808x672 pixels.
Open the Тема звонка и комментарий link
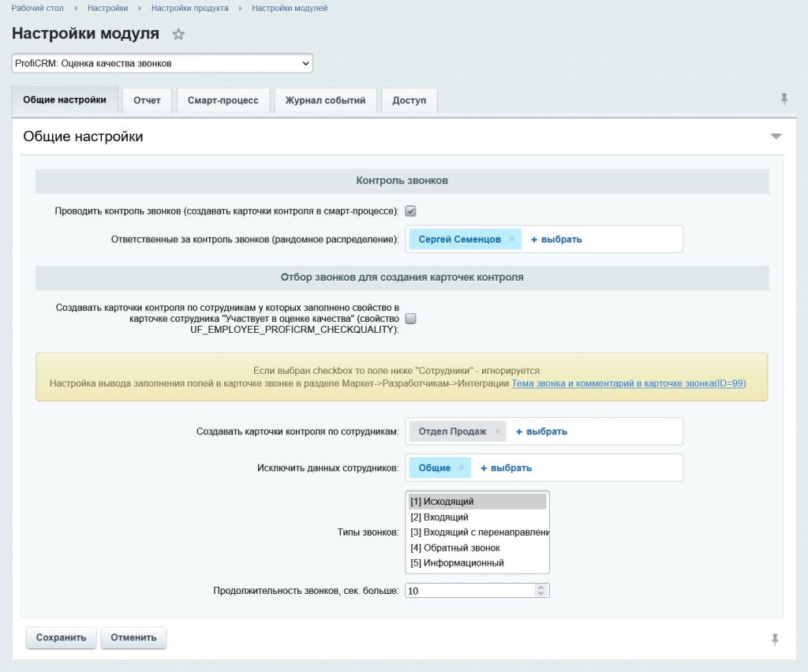point(628,383)
